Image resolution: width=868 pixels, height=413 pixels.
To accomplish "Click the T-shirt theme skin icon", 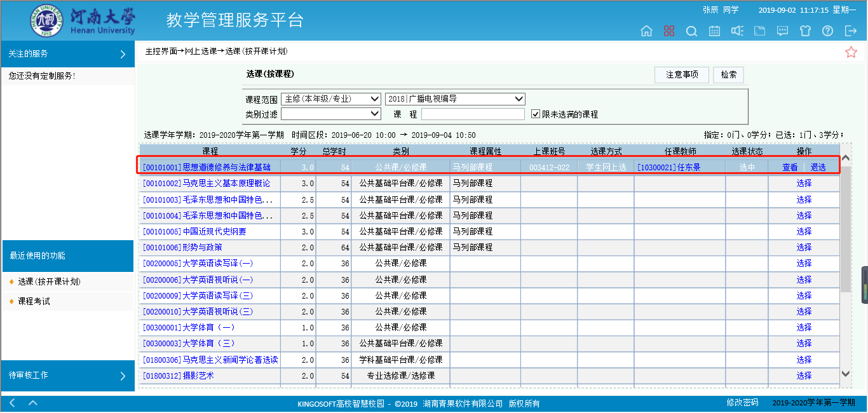I will point(805,31).
